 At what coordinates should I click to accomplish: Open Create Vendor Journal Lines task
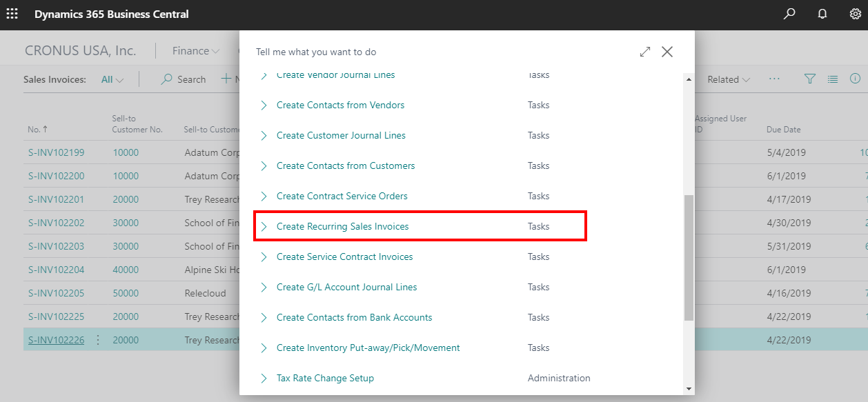coord(336,75)
